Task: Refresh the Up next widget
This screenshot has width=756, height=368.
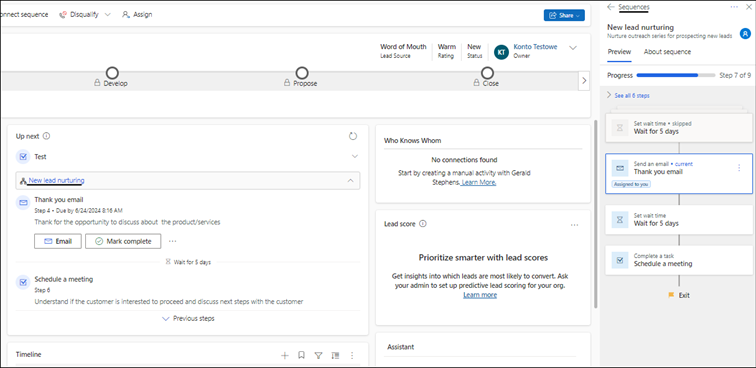Action: (353, 136)
